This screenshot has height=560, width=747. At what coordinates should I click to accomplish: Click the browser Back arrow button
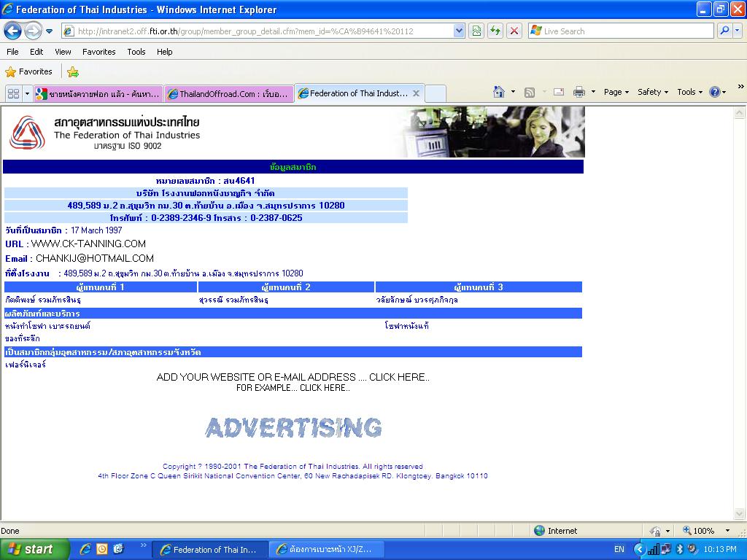tap(12, 31)
